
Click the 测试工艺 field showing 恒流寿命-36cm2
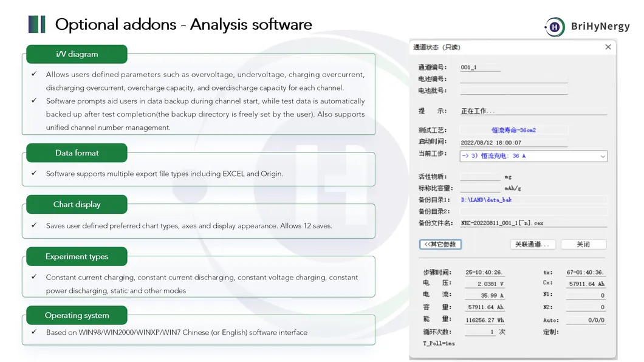[x=513, y=130]
